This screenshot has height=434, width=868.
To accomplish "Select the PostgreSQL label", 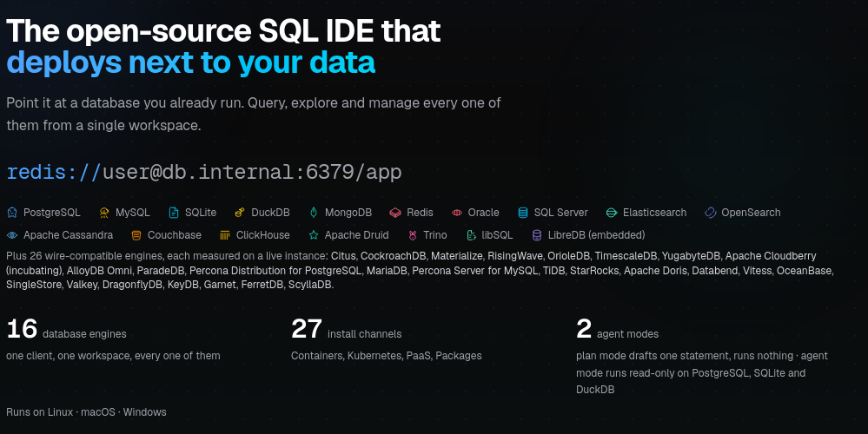I will point(51,213).
